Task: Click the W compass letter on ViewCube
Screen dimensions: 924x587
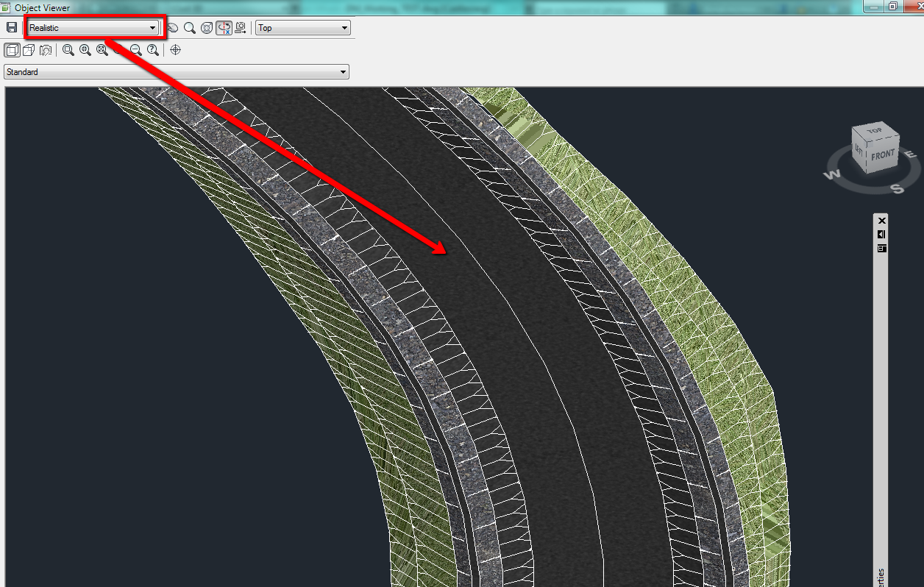Action: (x=832, y=175)
